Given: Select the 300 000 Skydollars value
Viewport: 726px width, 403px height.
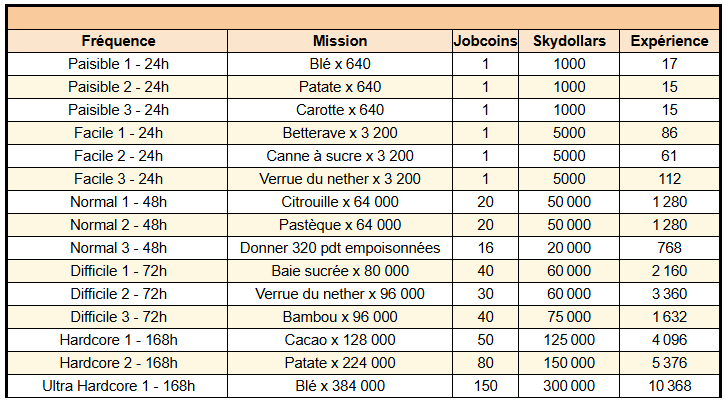Looking at the screenshot, I should [x=569, y=386].
